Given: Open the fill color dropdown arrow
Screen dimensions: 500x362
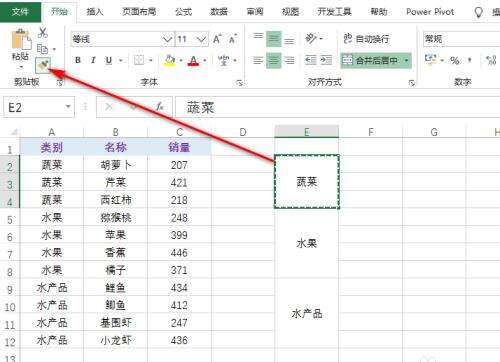Looking at the screenshot, I should tap(181, 60).
